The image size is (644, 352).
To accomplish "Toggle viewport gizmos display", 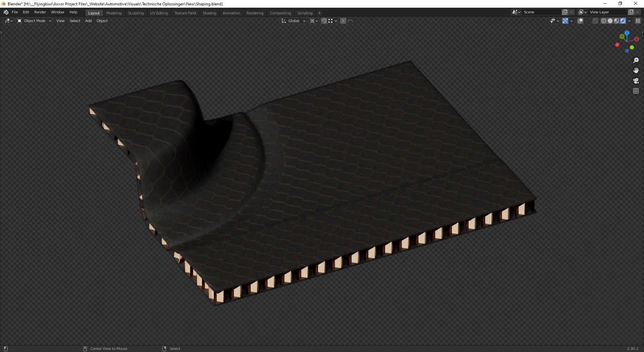I will (x=565, y=21).
